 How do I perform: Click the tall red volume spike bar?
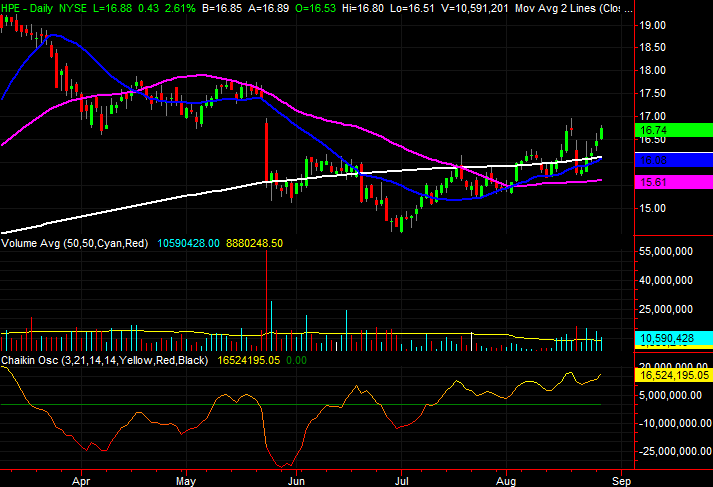pyautogui.click(x=266, y=300)
